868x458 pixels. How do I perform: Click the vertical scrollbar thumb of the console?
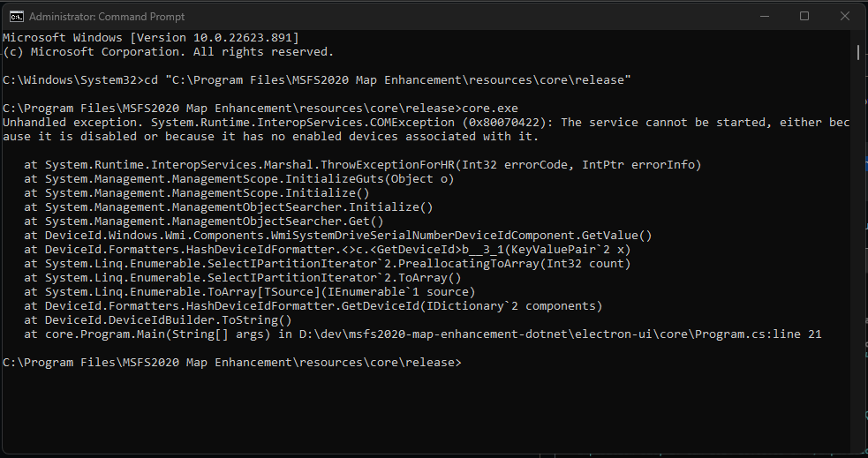[858, 52]
